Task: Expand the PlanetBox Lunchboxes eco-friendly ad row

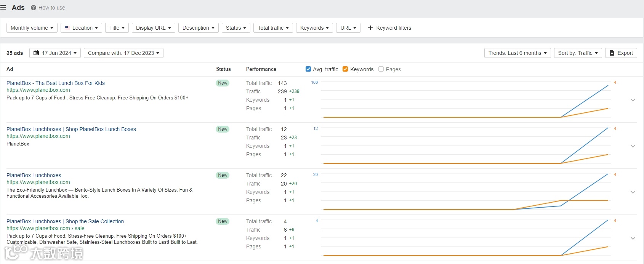Action: point(633,192)
